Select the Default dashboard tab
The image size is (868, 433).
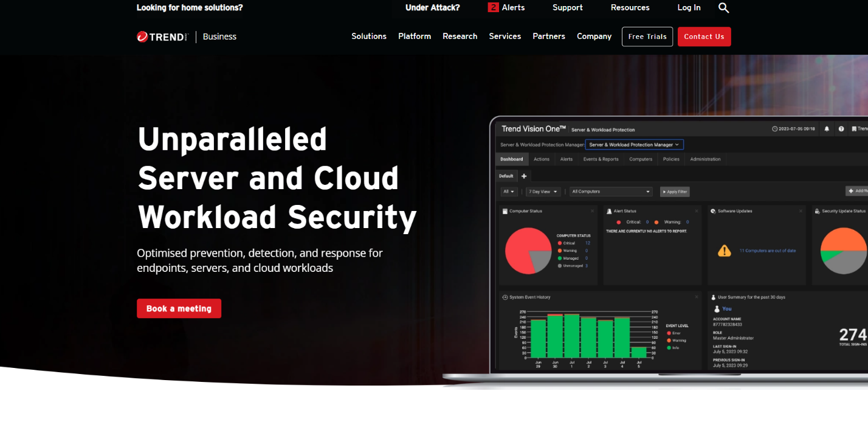(506, 176)
